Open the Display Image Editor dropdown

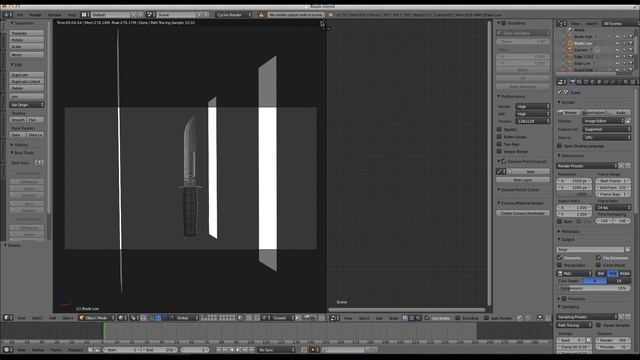(x=603, y=121)
